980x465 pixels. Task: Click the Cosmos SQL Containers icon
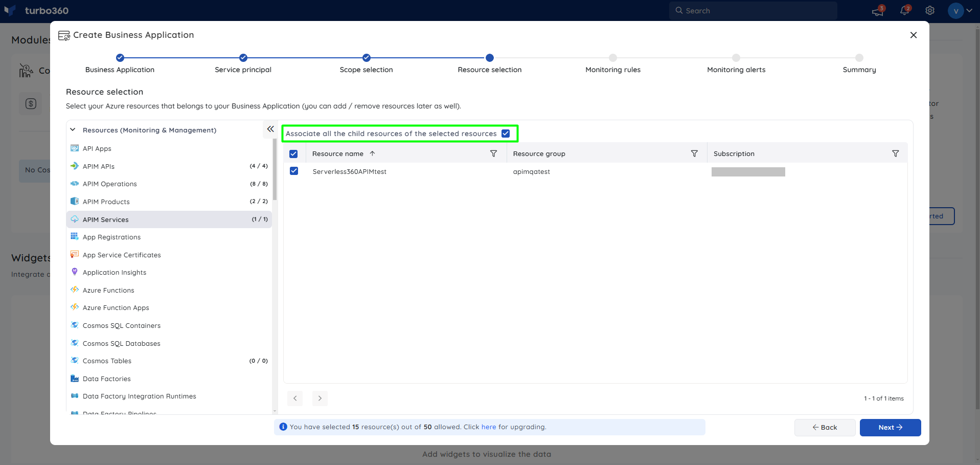pos(75,325)
